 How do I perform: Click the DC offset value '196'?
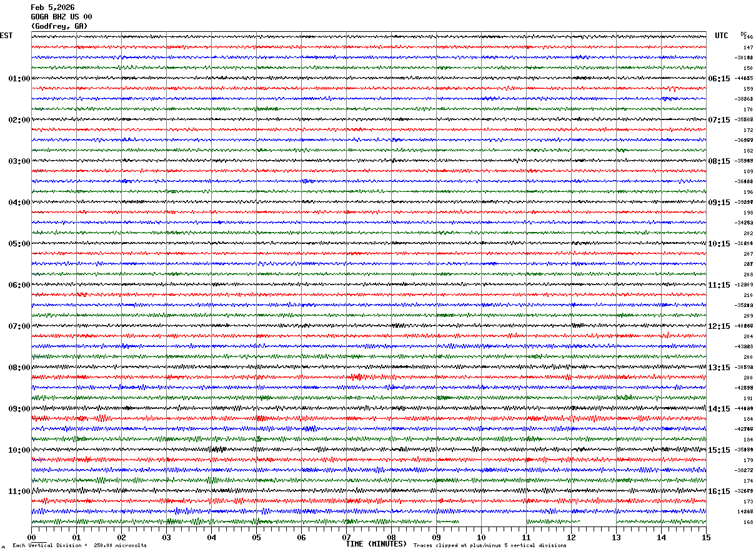pos(748,192)
